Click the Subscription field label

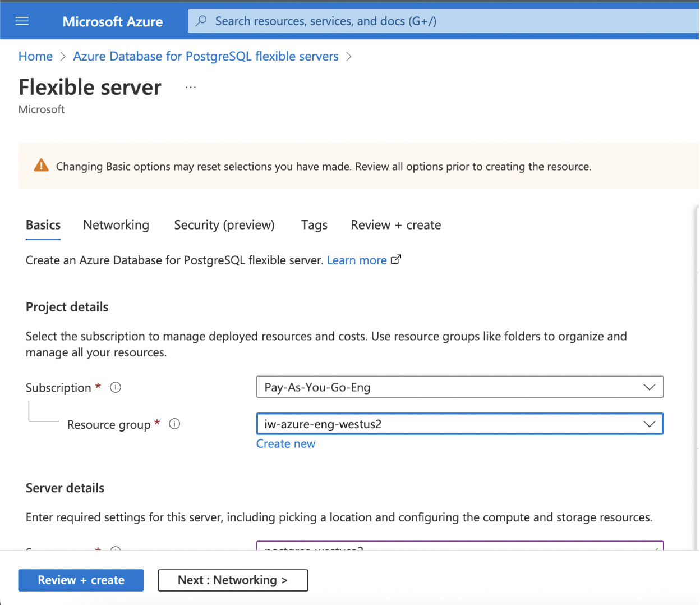coord(58,388)
